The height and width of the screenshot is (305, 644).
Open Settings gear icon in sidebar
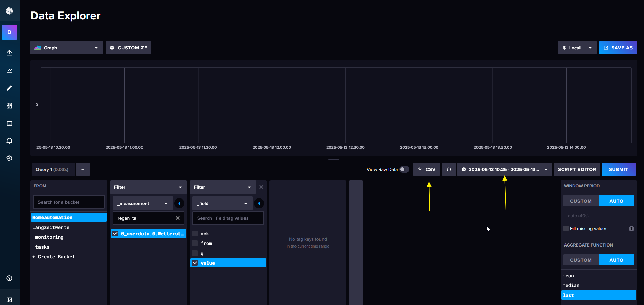click(x=9, y=158)
